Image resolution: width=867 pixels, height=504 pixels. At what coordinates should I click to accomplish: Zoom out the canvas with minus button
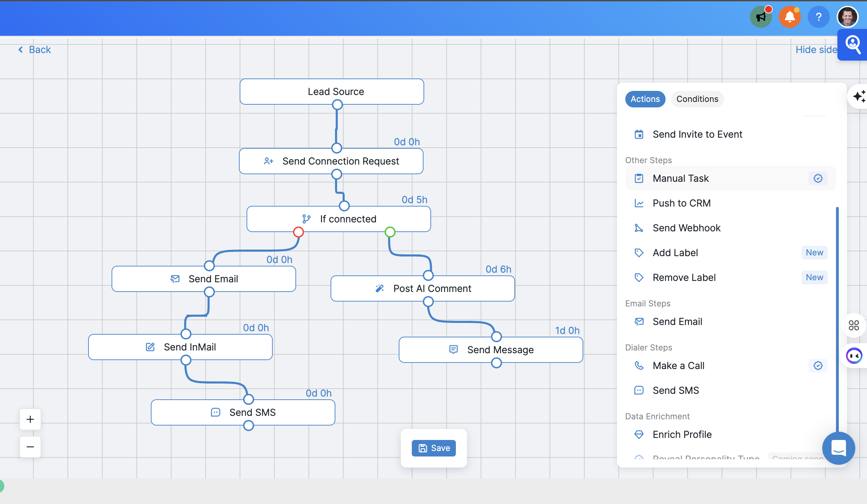coord(30,447)
